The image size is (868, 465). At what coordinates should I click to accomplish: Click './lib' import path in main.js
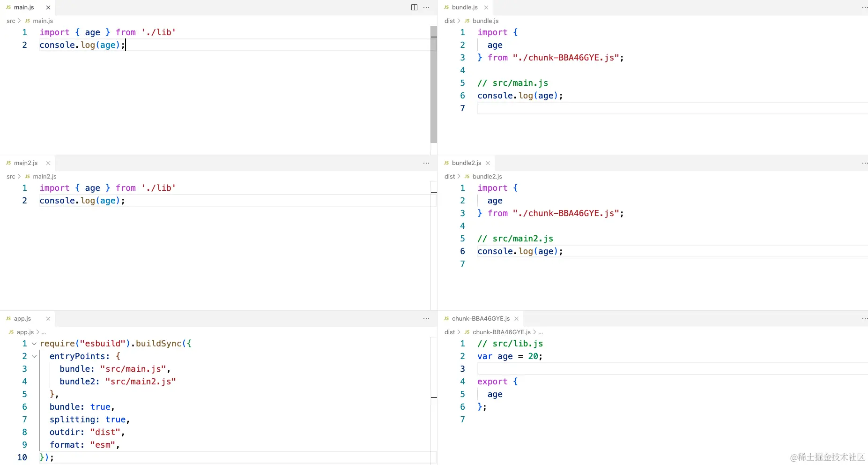159,32
